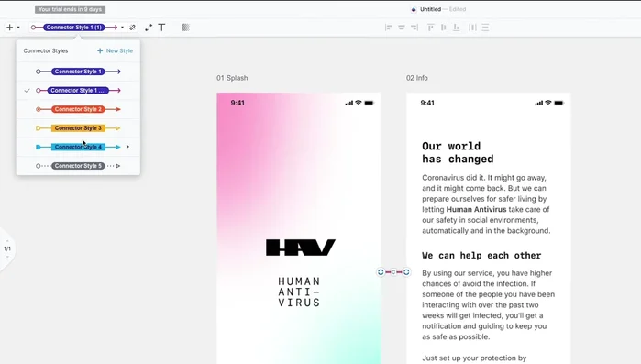Select the connector path tool icon
The image size is (641, 364).
point(149,28)
